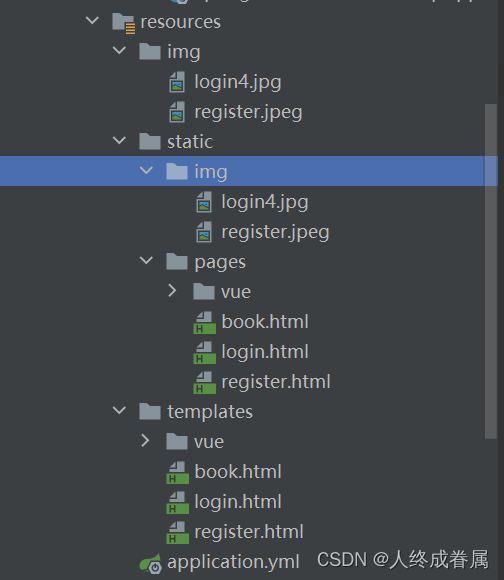Open book.html under templates

pos(238,472)
